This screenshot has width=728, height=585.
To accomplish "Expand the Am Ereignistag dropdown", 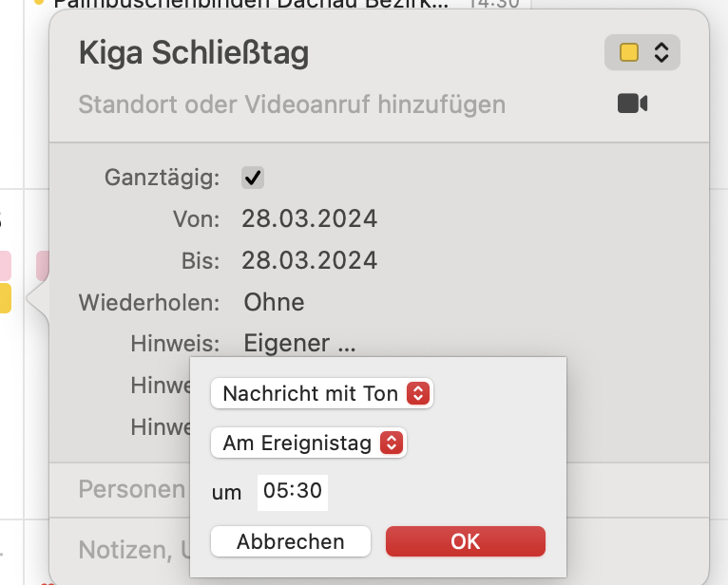I will point(309,443).
